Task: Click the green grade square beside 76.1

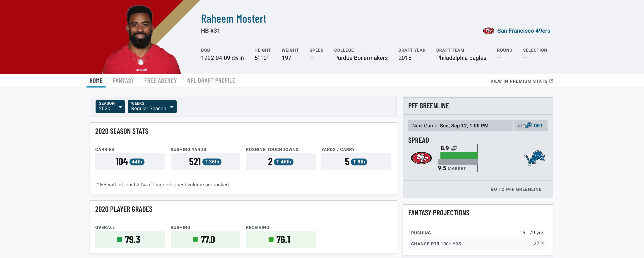Action: (271, 239)
